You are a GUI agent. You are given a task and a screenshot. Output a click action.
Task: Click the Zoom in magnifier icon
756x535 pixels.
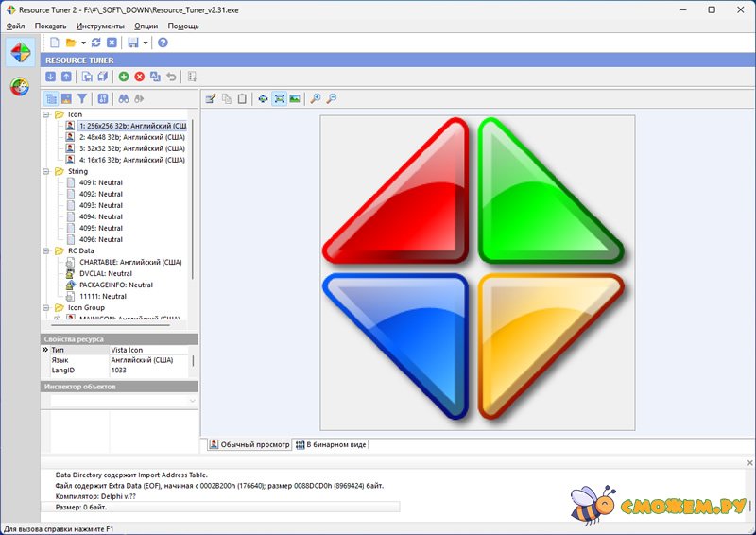[316, 98]
